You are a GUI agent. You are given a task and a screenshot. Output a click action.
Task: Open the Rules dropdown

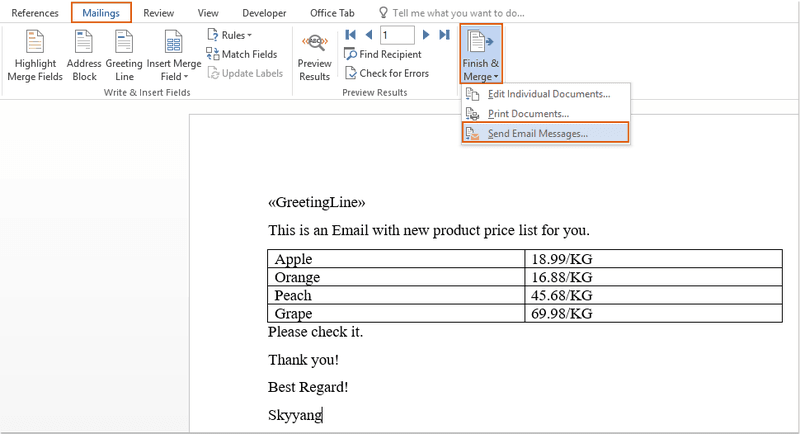(x=229, y=35)
